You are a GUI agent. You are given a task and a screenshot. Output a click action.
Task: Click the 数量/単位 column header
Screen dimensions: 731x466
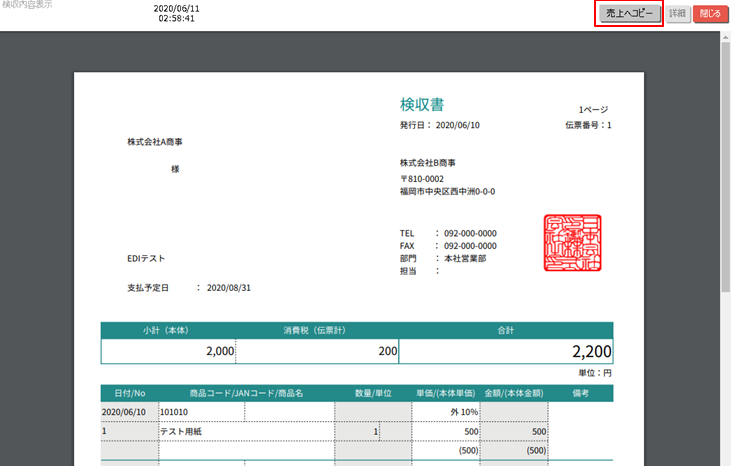pyautogui.click(x=371, y=393)
